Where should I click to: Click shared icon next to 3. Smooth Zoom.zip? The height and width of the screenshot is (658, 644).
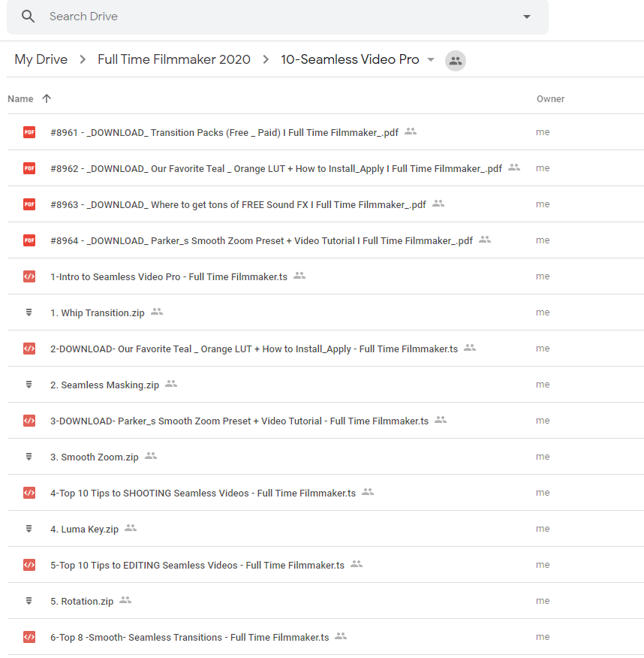(x=151, y=456)
